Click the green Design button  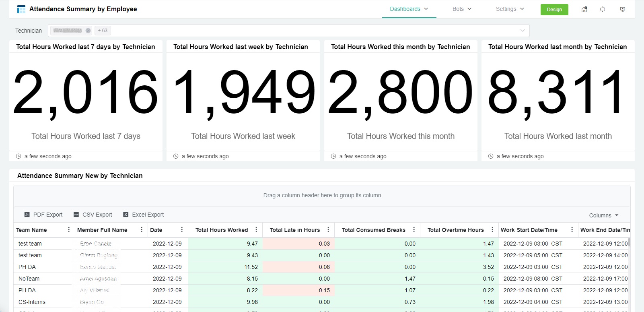coord(554,10)
